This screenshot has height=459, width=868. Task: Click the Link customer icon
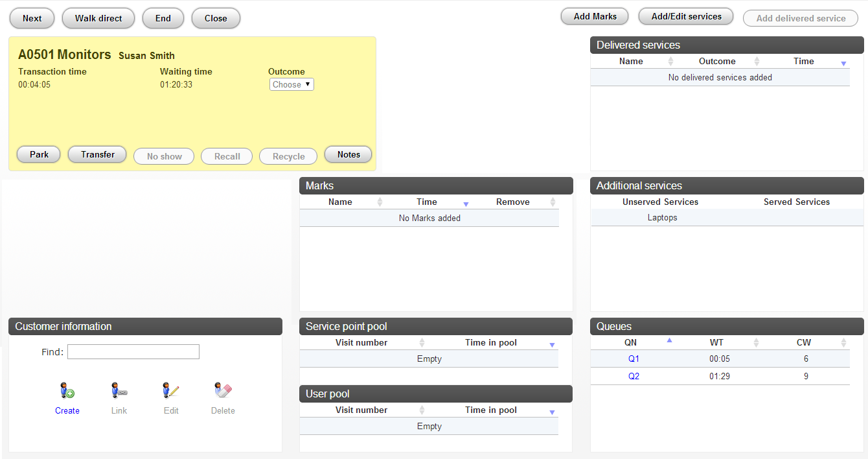(119, 391)
